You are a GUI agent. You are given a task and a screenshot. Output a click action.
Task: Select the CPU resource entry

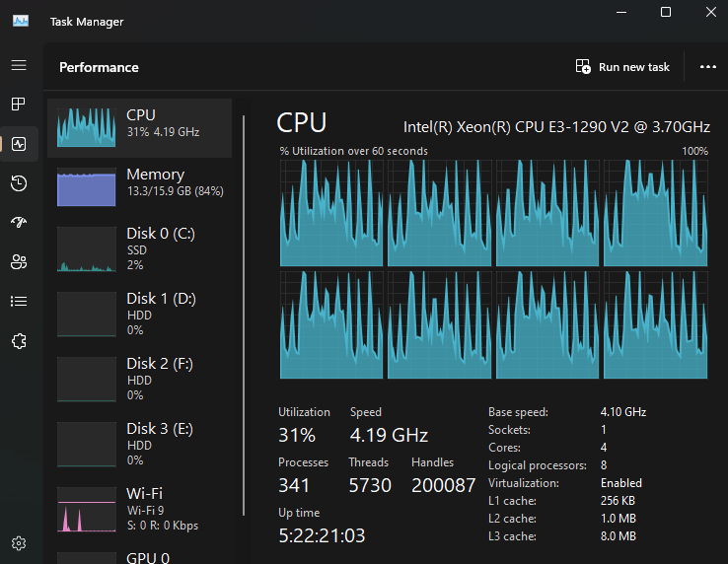139,128
